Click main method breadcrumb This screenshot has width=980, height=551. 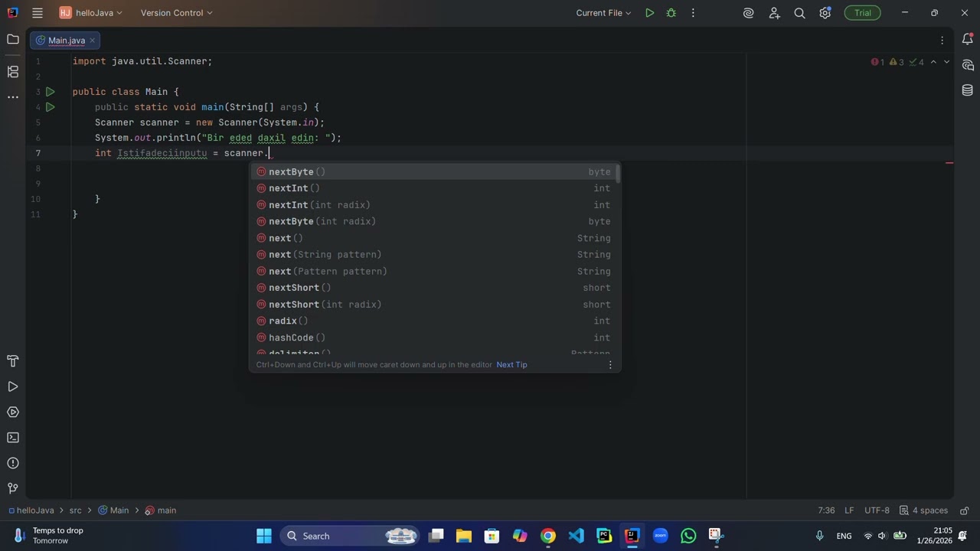click(x=161, y=510)
